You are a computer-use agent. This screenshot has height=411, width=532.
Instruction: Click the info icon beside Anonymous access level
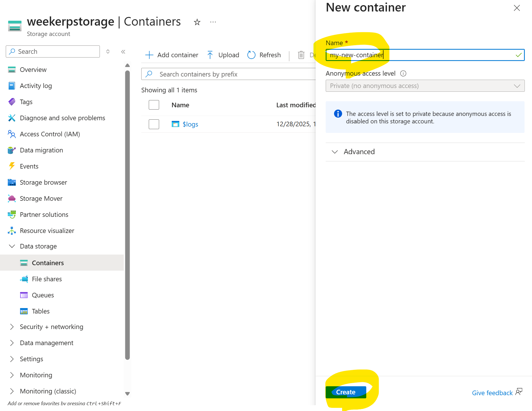[x=403, y=74]
